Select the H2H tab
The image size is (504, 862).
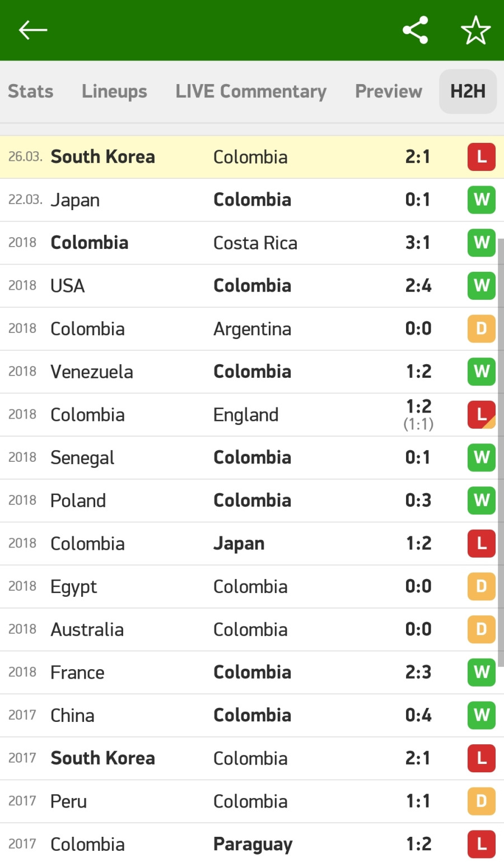(468, 91)
